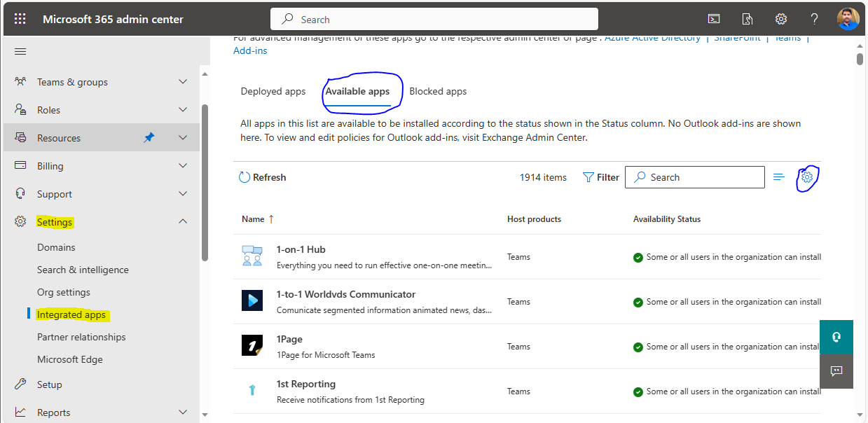This screenshot has width=868, height=423.
Task: Expand the Teams & groups section
Action: (x=182, y=81)
